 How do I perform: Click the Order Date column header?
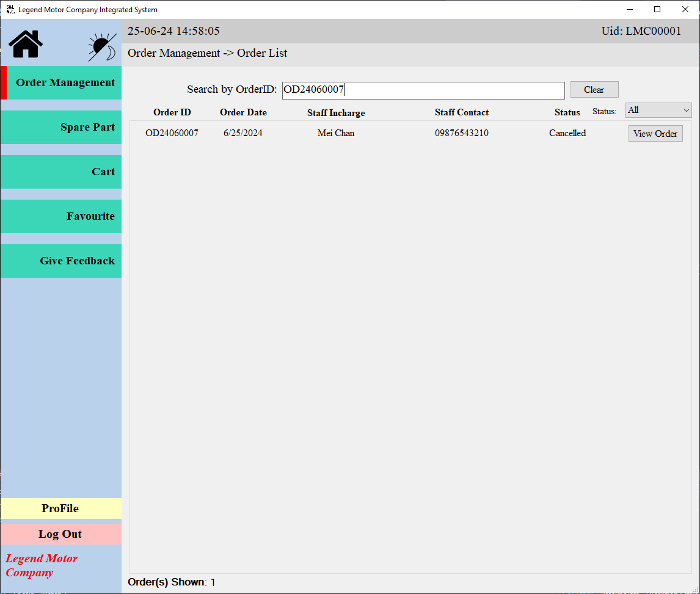(x=243, y=112)
